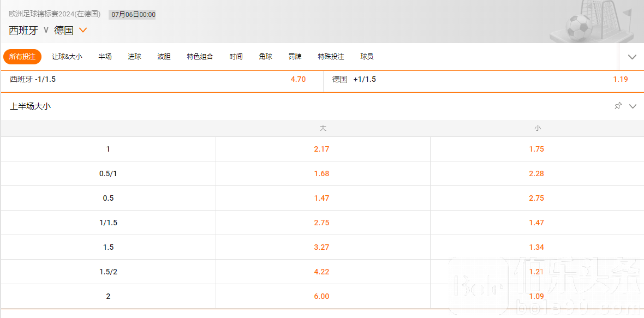Open the 角球 tab
The image size is (644, 318).
tap(265, 57)
